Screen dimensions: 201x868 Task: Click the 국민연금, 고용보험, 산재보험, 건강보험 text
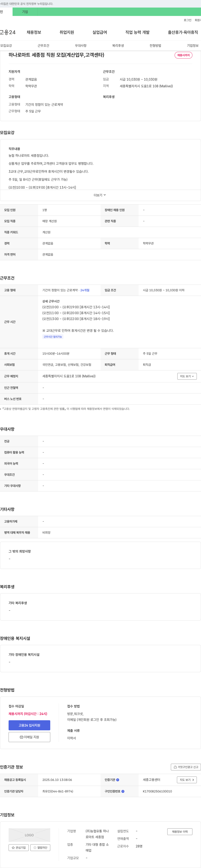click(x=67, y=365)
